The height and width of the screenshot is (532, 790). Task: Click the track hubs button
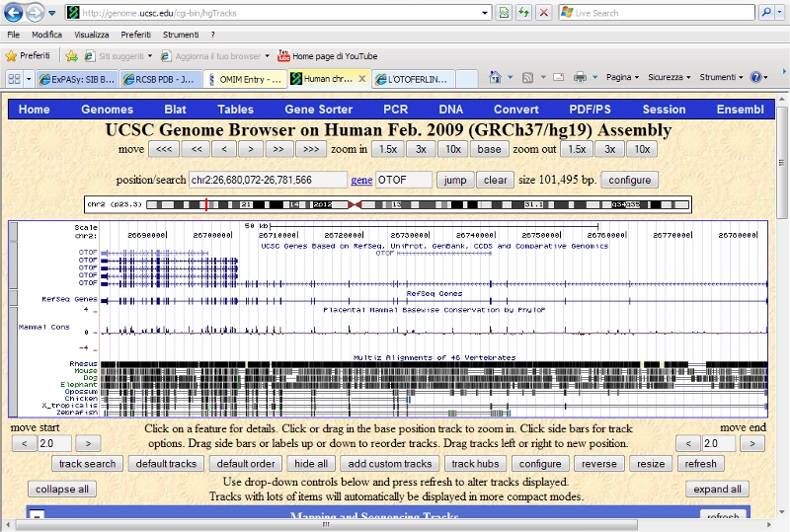(x=475, y=464)
